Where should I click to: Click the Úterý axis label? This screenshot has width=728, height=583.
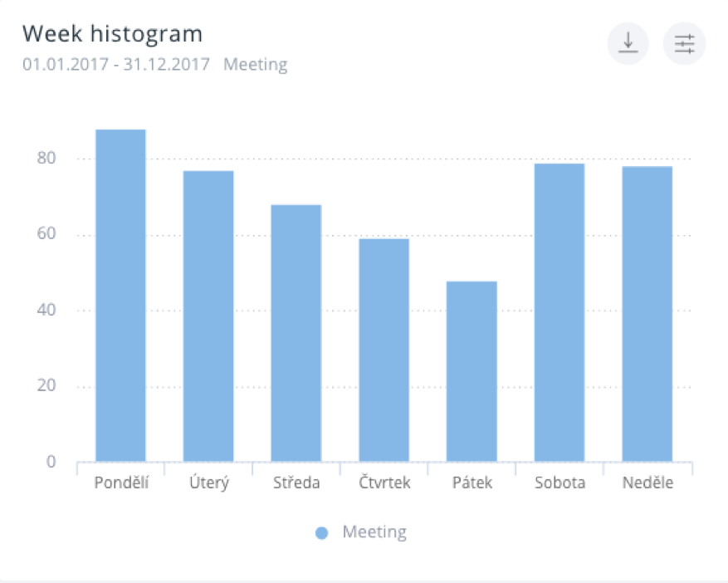[x=208, y=483]
